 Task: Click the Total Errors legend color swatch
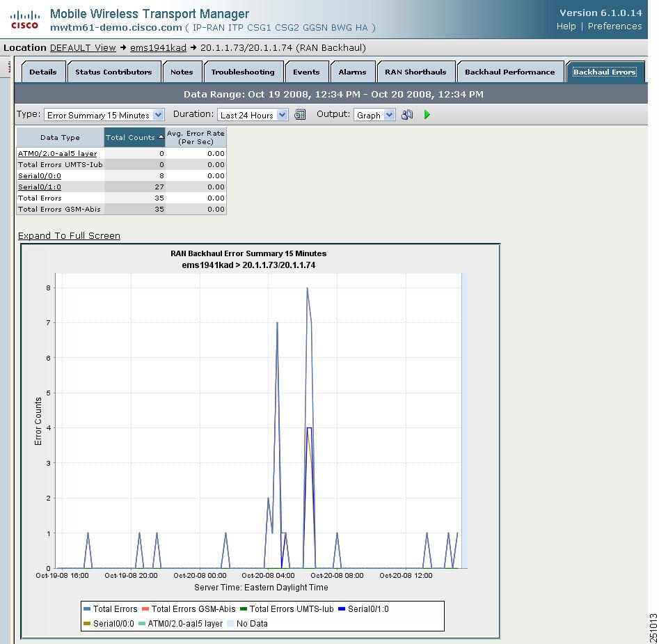(x=87, y=608)
